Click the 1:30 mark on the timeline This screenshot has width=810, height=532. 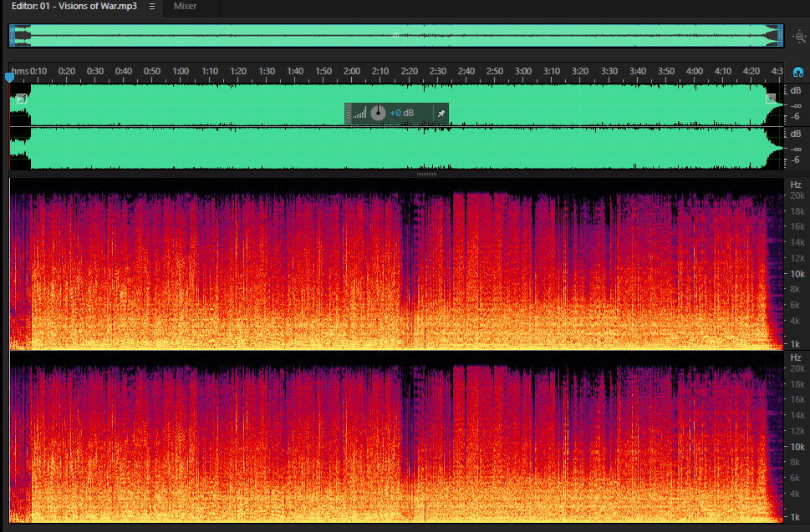(267, 71)
